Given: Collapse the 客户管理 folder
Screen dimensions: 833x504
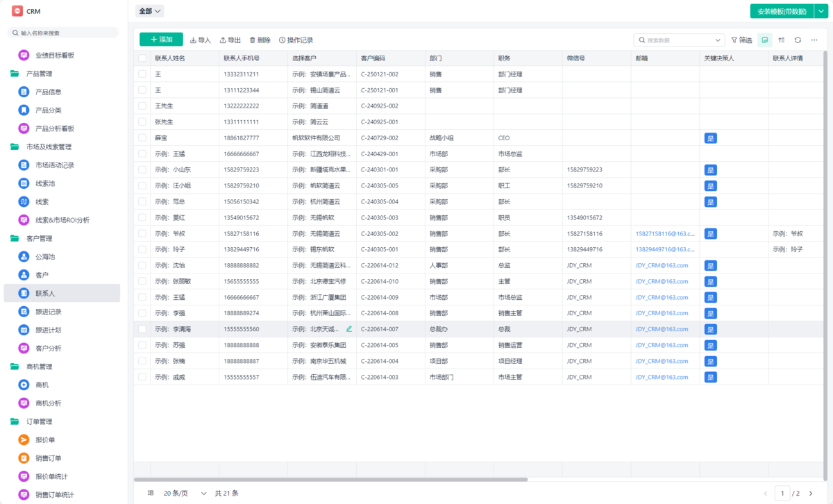Looking at the screenshot, I should point(15,238).
